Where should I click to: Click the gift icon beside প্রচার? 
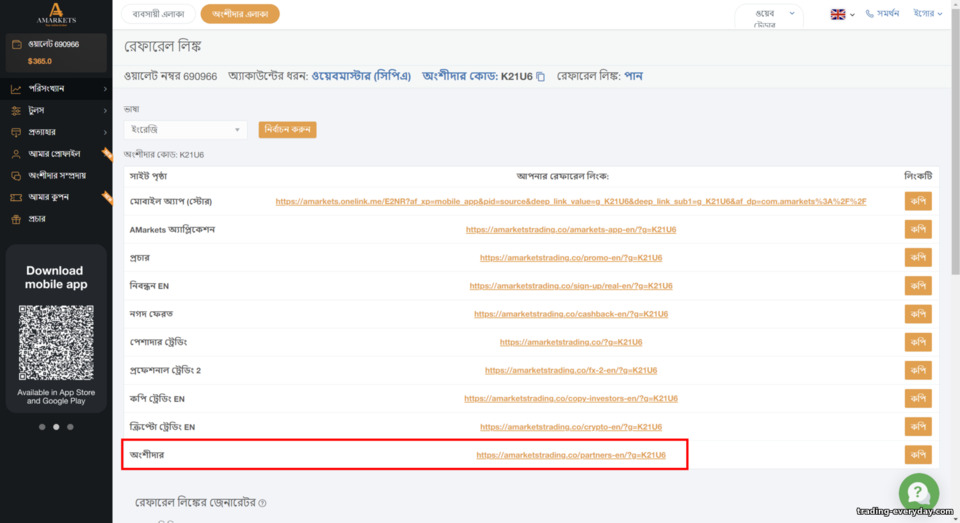(16, 219)
